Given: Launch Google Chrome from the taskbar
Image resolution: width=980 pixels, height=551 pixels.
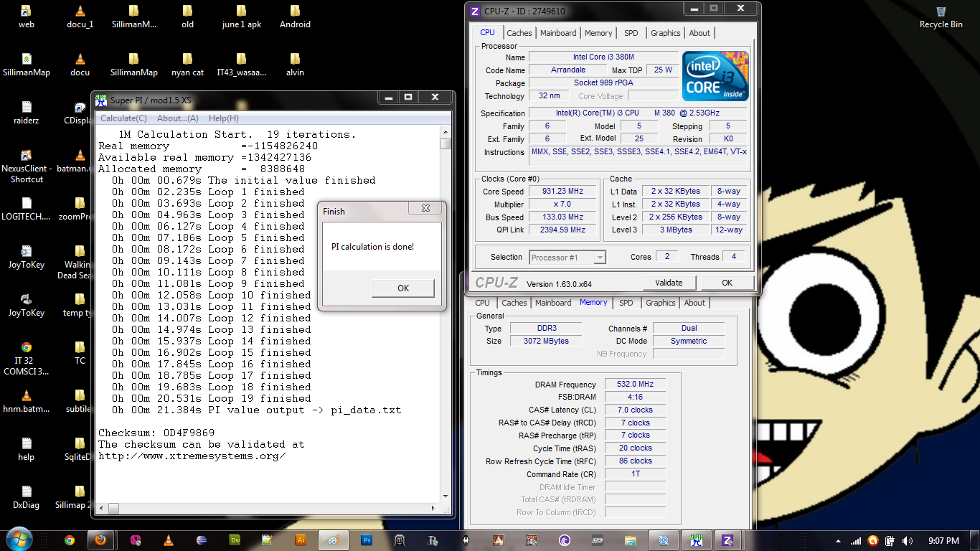Looking at the screenshot, I should tap(69, 540).
